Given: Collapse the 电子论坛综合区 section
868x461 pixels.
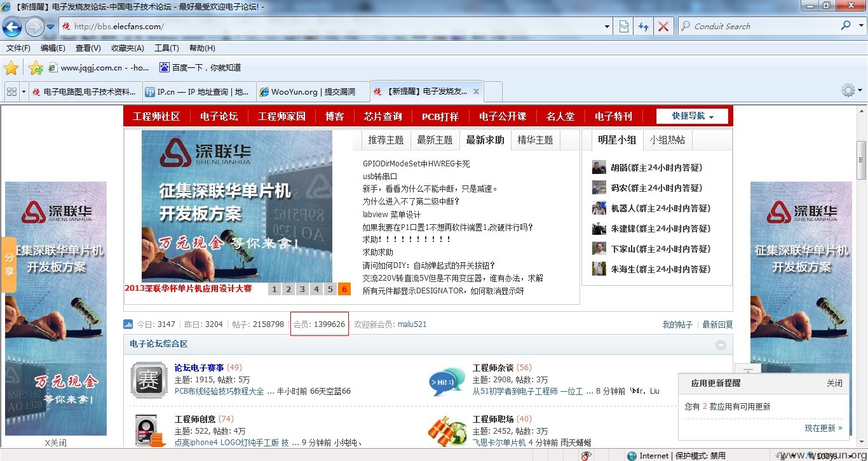Looking at the screenshot, I should coord(721,345).
